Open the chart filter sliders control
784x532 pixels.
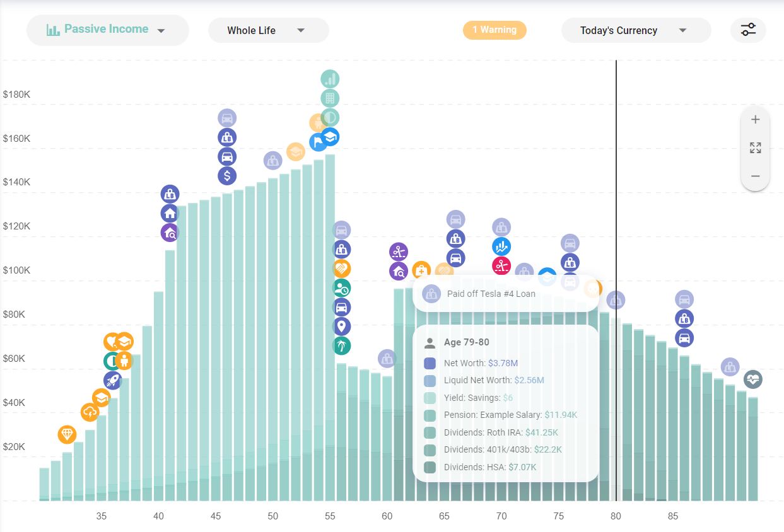748,30
